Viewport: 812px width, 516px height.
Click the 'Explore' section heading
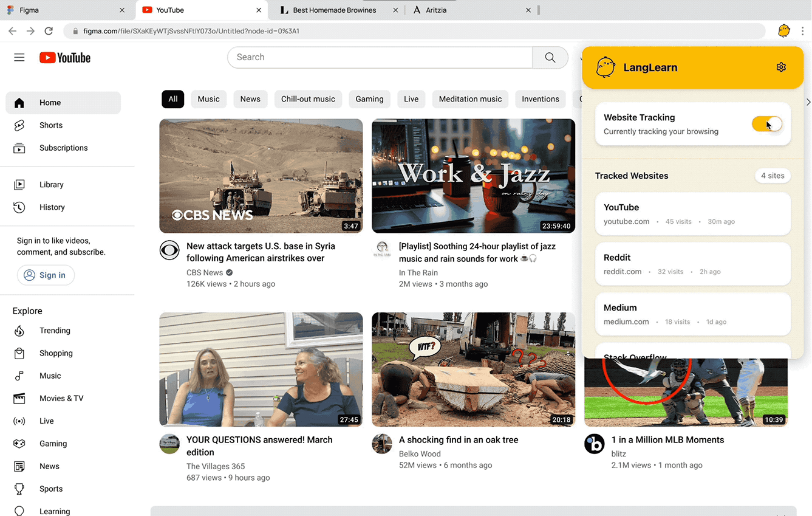27,311
